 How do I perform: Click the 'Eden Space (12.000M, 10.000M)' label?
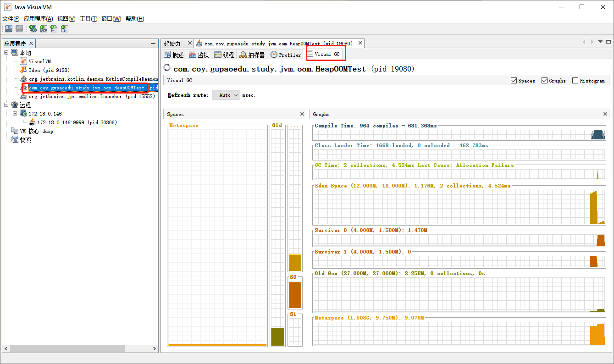412,186
